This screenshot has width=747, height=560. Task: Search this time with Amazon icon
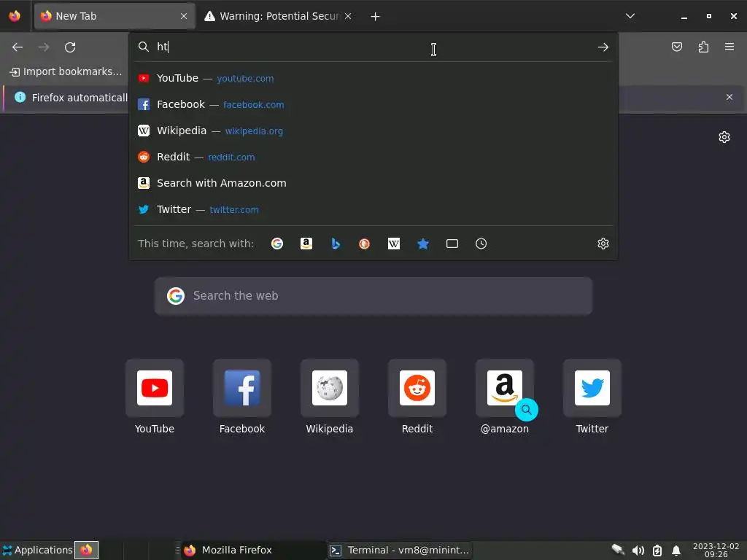306,244
